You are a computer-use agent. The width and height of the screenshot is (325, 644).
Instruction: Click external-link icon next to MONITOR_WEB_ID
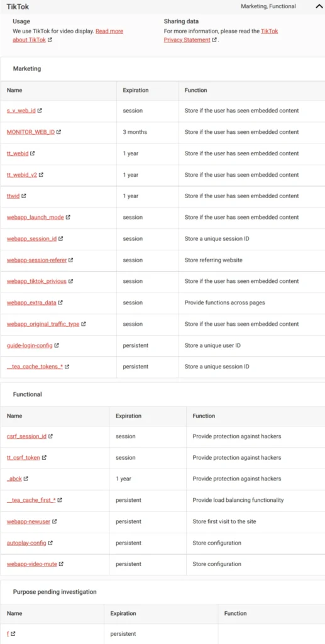(x=58, y=132)
